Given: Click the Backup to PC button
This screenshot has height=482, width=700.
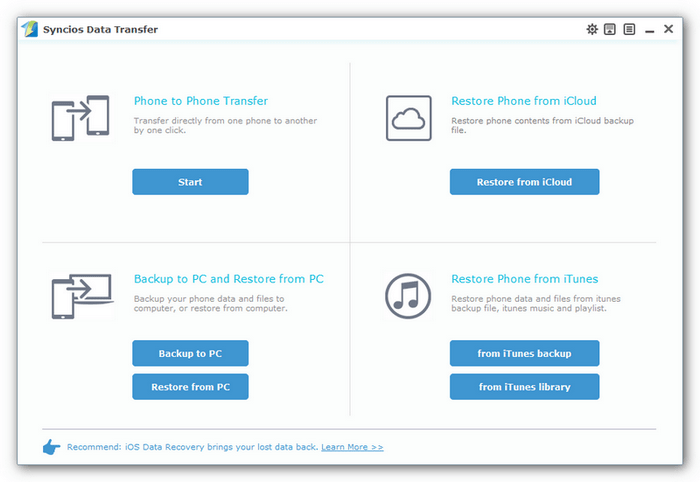Looking at the screenshot, I should (190, 353).
